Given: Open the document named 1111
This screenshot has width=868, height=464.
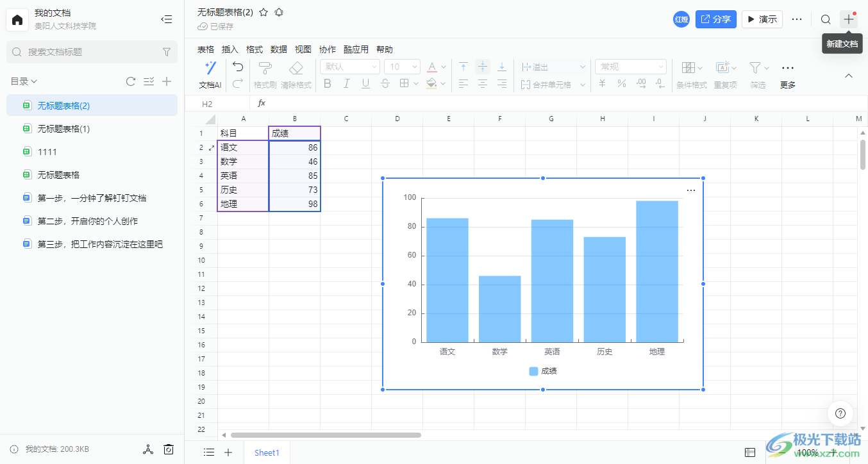Looking at the screenshot, I should pos(92,152).
